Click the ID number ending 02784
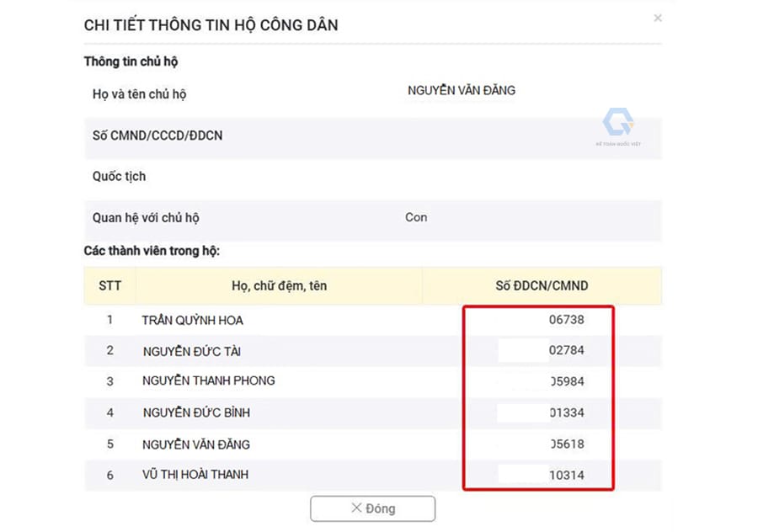Screen dimensions: 758x532 (x=566, y=350)
